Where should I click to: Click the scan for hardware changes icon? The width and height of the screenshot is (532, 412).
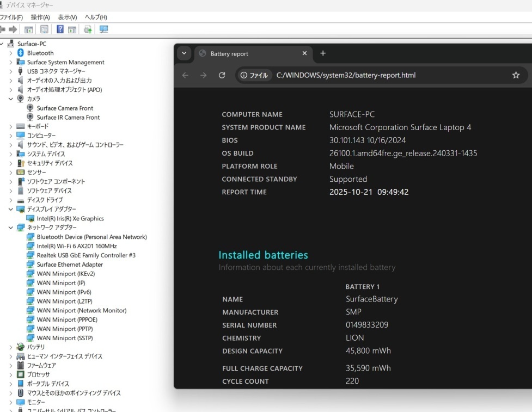pyautogui.click(x=103, y=29)
